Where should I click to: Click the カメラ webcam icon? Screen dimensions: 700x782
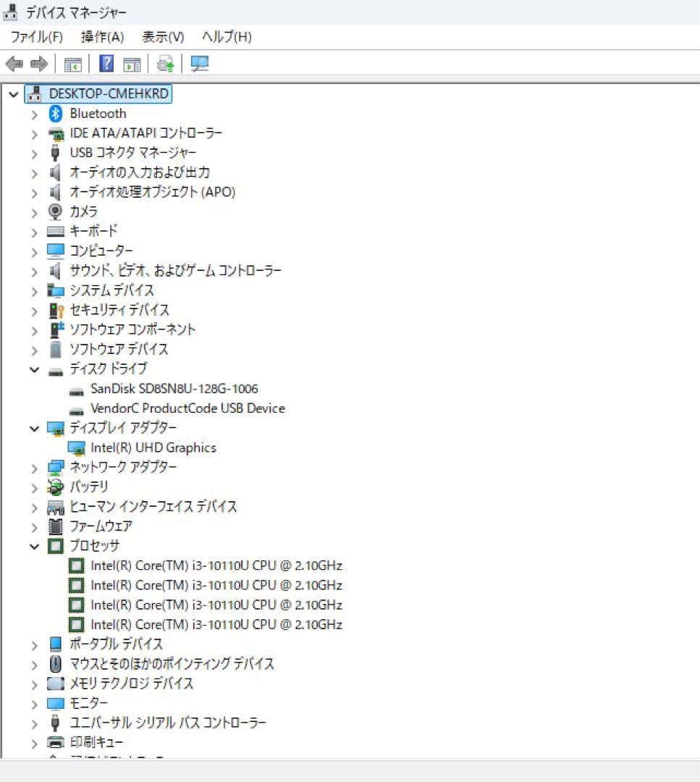(x=55, y=211)
